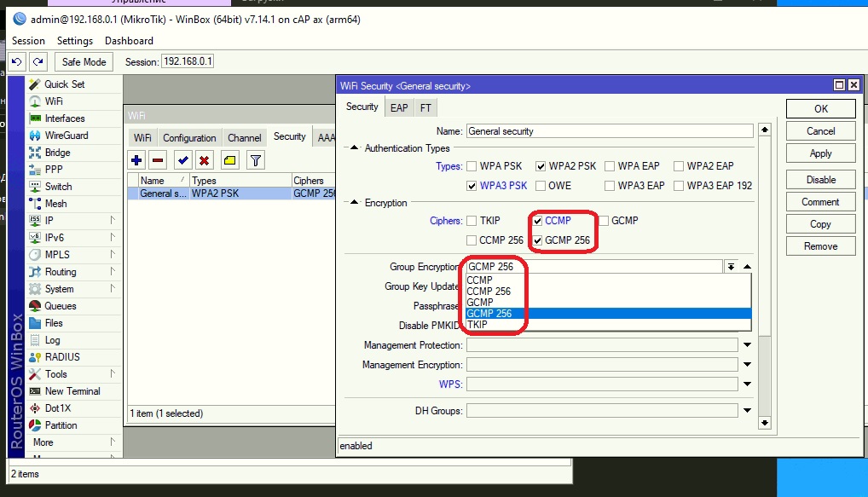Screen dimensions: 868x497
Task: Collapse Group Encryption field with up arrow
Action: (x=747, y=267)
